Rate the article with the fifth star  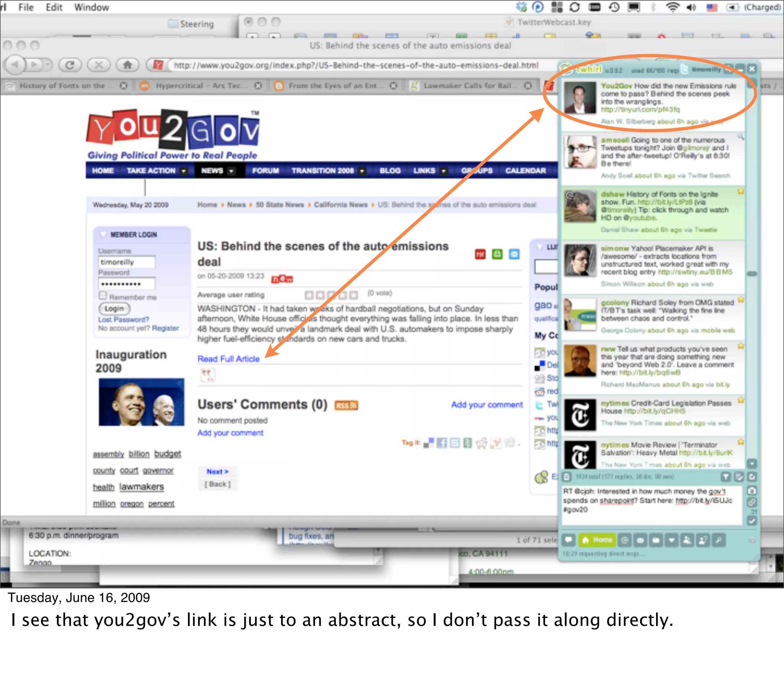coord(354,295)
